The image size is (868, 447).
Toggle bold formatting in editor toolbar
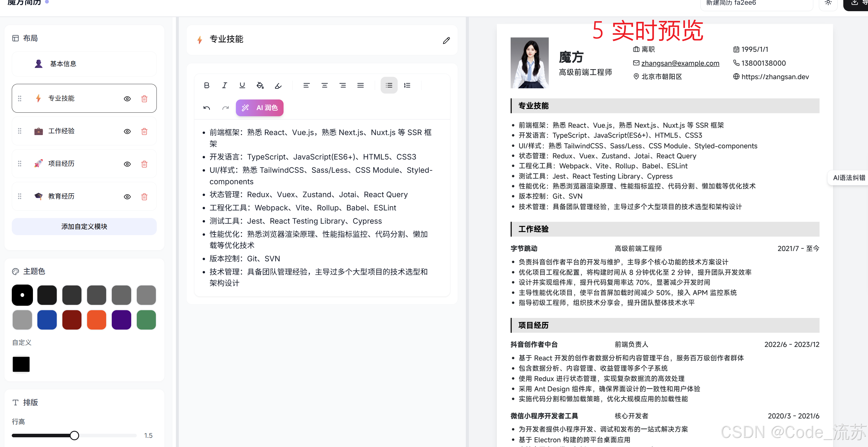[x=206, y=85]
